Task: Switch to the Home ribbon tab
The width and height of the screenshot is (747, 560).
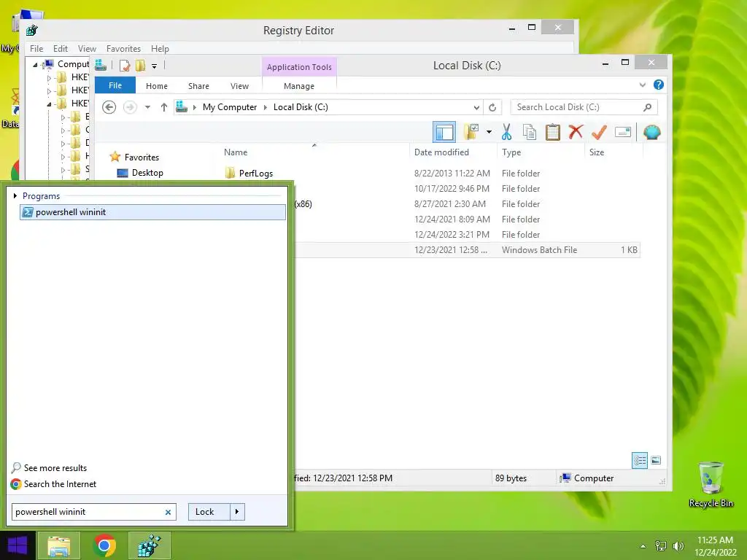Action: point(157,86)
